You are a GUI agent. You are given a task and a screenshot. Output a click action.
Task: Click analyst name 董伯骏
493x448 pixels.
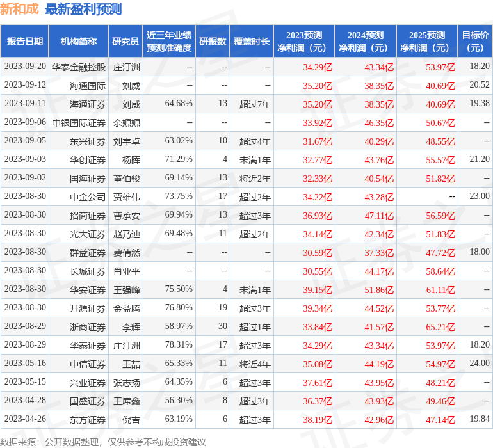pos(126,179)
